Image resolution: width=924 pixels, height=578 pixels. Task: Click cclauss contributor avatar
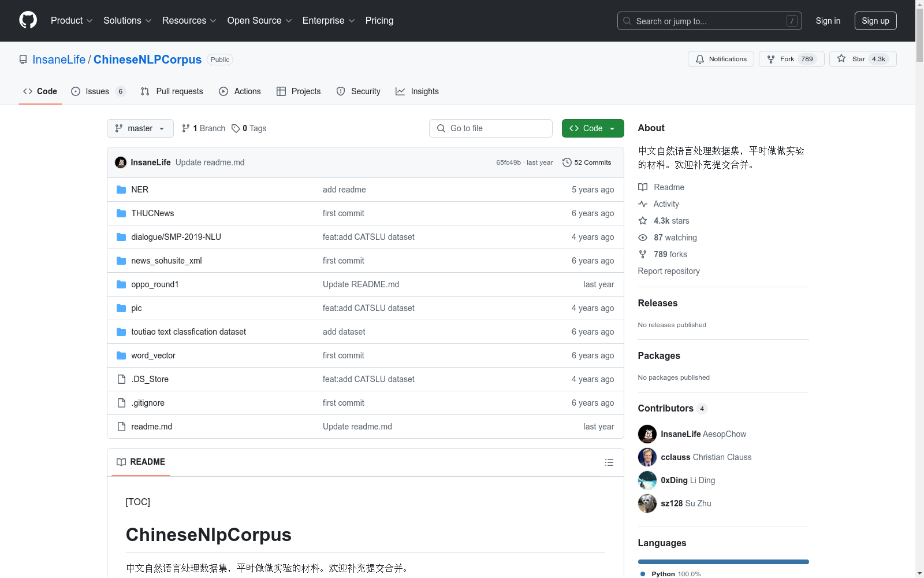pyautogui.click(x=647, y=457)
